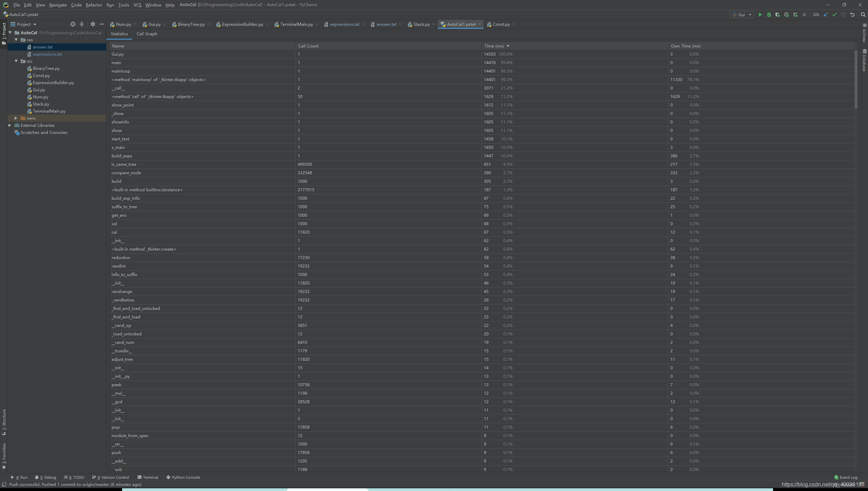Show Git history clock icon
868x491 pixels.
tap(843, 15)
